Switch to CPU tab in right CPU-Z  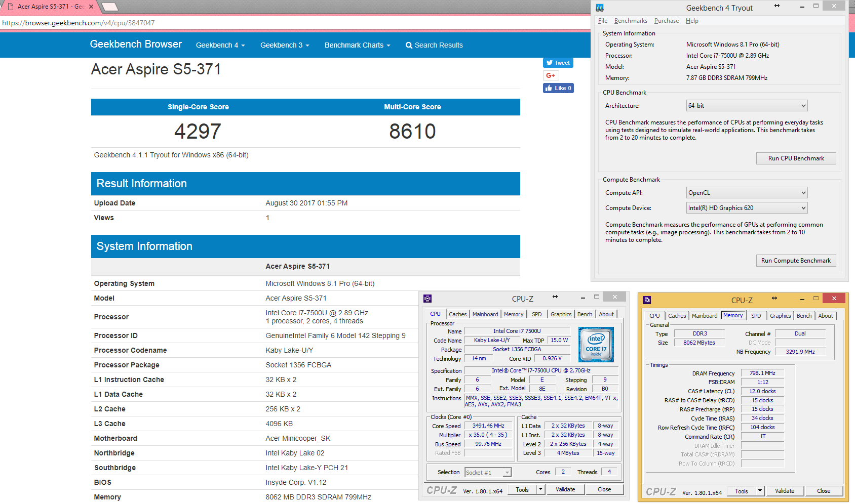(654, 316)
